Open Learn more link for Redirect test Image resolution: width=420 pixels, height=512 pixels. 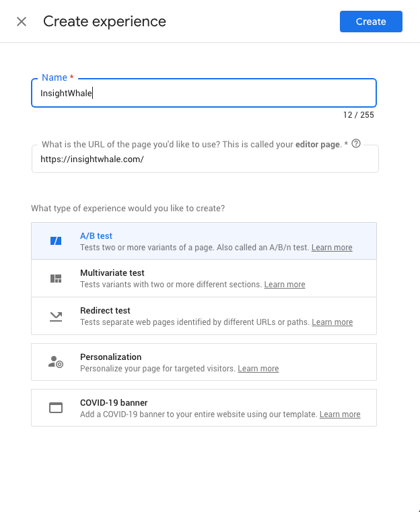click(332, 322)
